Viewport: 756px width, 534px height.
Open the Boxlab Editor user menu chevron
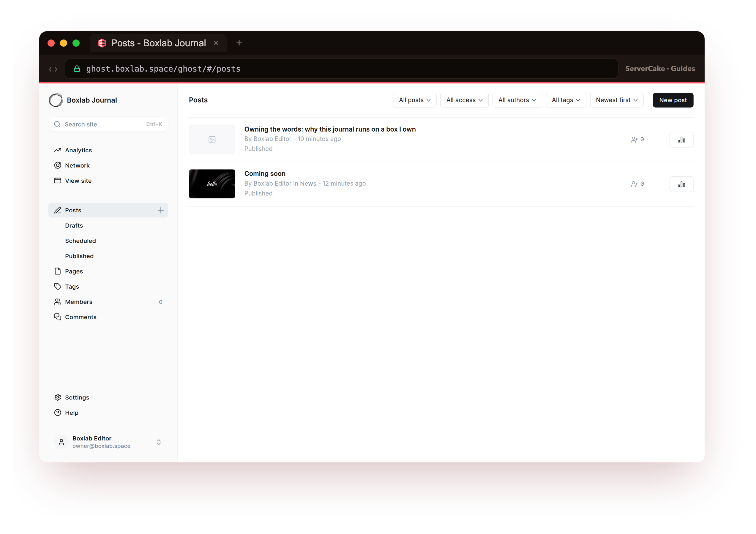[159, 442]
